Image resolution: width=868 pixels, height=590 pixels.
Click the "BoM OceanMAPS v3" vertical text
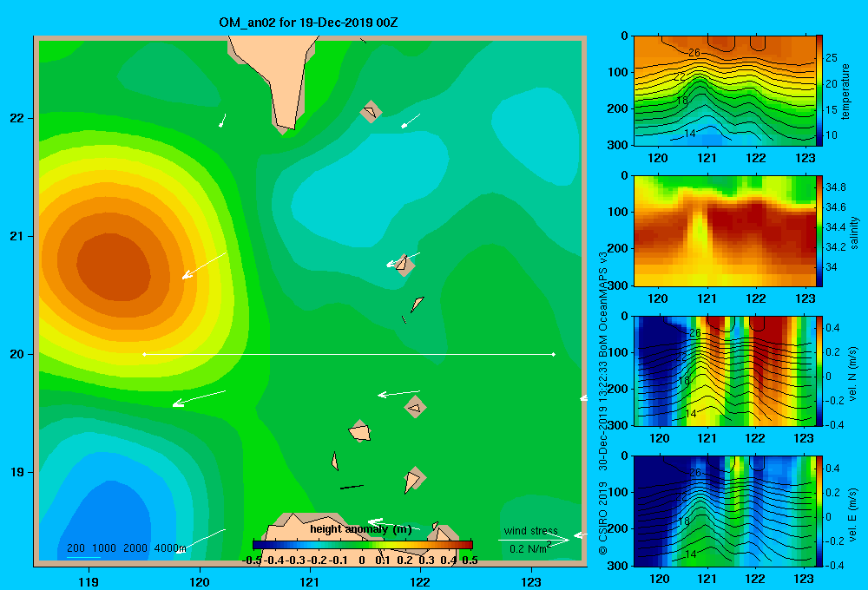603,304
